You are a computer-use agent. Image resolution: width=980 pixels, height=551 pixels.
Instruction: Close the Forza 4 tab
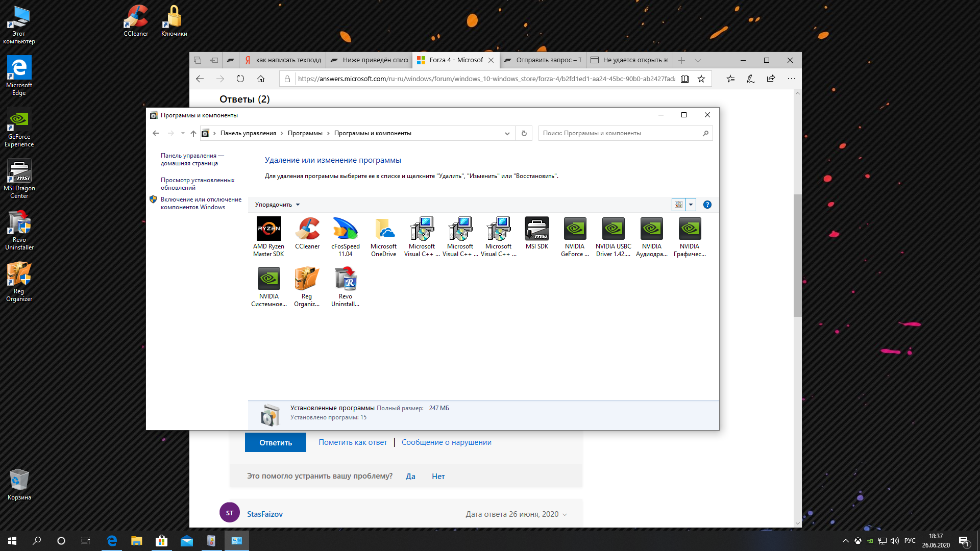[491, 60]
